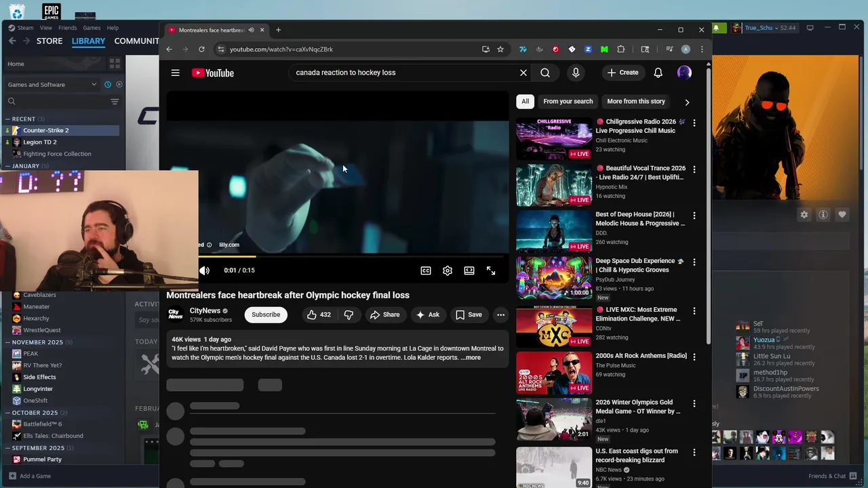Viewport: 868px width, 488px height.
Task: Open options for Best of Deep House video
Action: coord(694,216)
